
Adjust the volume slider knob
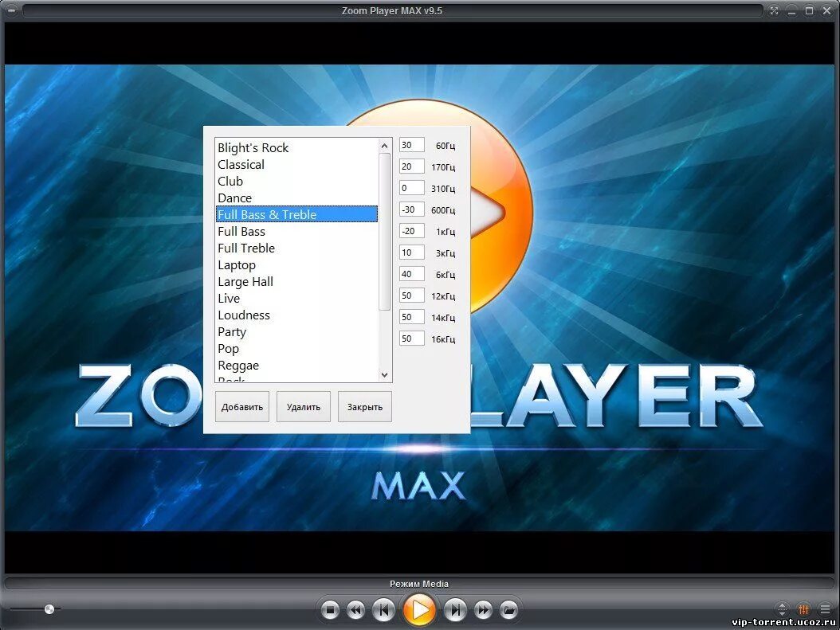pos(49,609)
